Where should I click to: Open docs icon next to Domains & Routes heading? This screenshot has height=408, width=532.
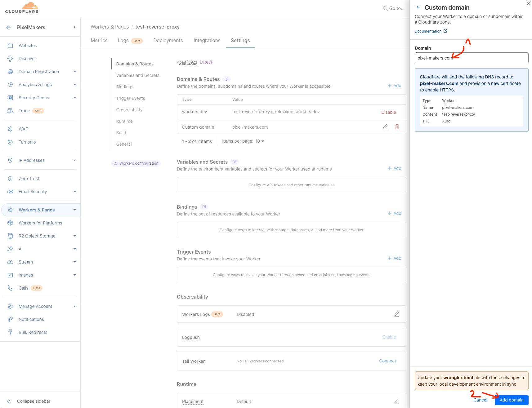226,79
